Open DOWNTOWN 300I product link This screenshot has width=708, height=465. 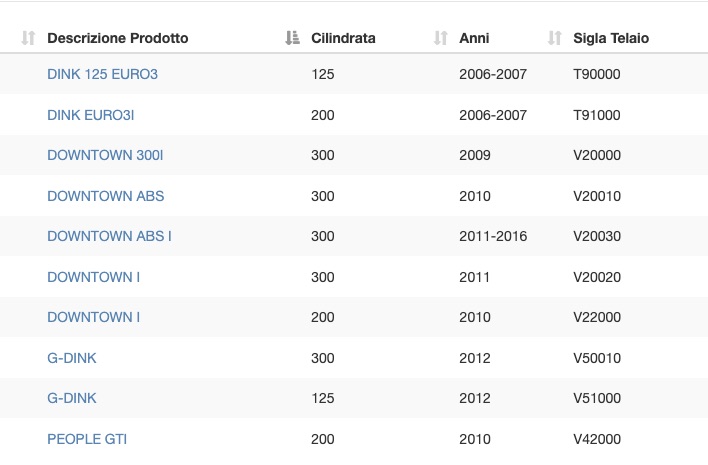point(105,155)
